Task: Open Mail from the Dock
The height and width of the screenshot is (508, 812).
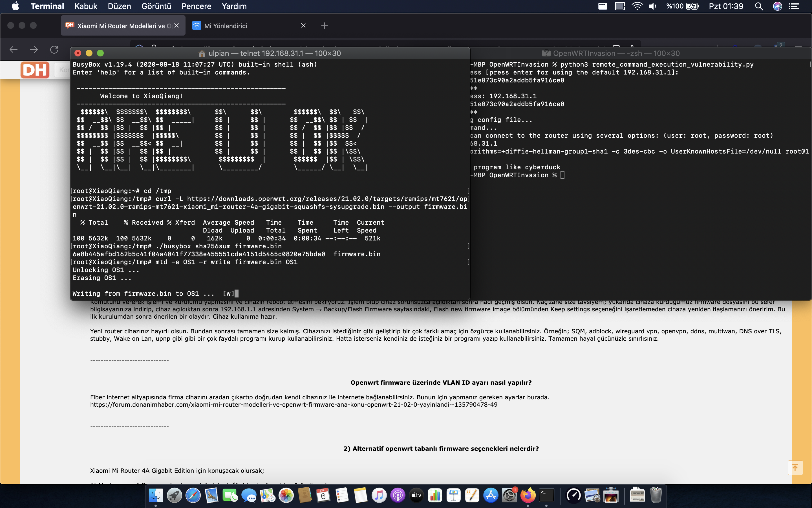Action: click(x=212, y=495)
